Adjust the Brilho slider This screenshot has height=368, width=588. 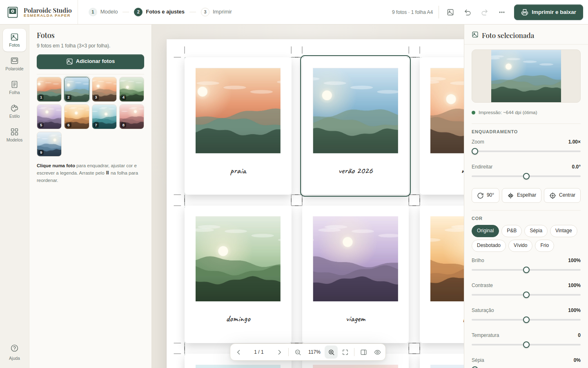tap(526, 270)
